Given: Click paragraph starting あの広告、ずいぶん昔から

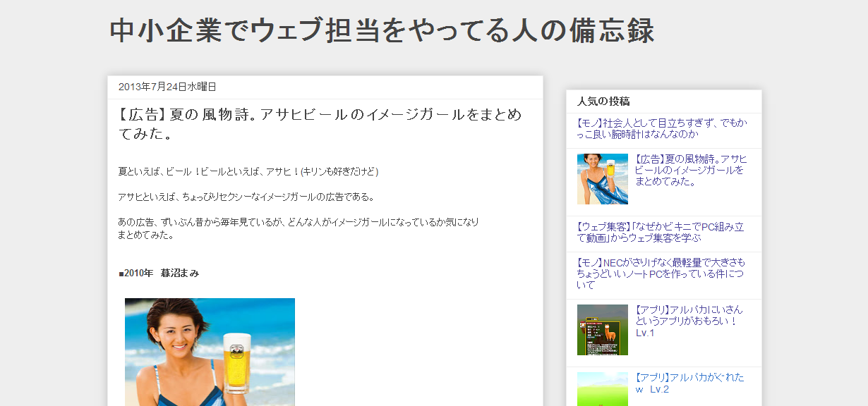Looking at the screenshot, I should [299, 228].
